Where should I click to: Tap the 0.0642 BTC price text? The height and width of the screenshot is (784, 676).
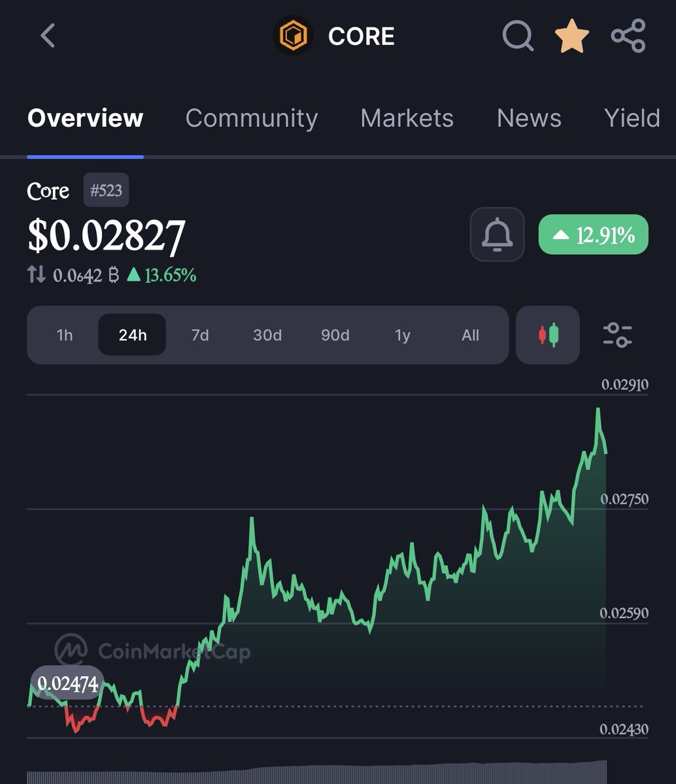pos(86,275)
